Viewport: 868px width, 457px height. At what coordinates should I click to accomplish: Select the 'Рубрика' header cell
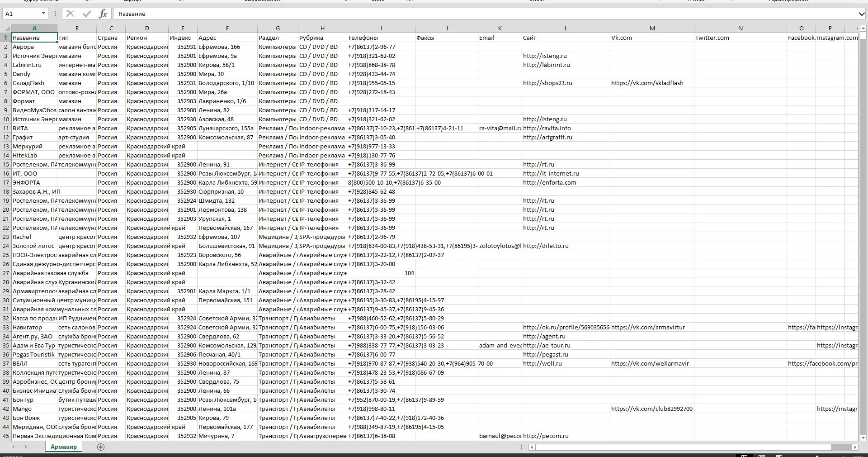click(x=322, y=38)
